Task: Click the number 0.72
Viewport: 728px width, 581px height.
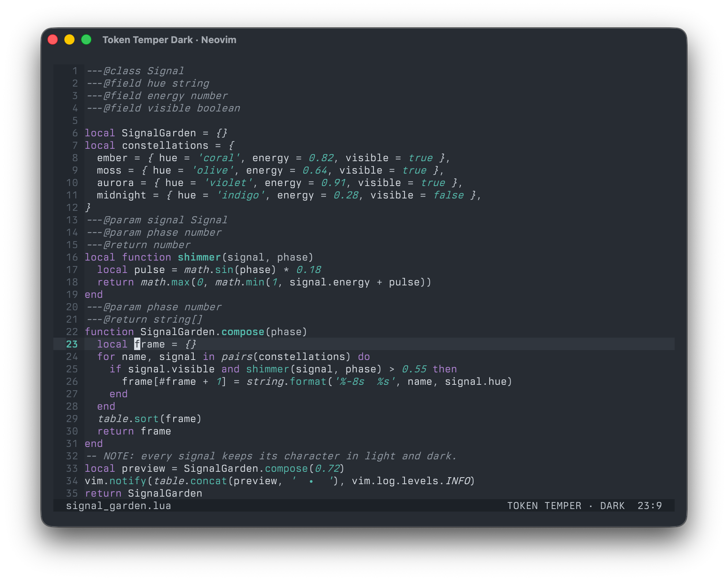Action: point(327,468)
